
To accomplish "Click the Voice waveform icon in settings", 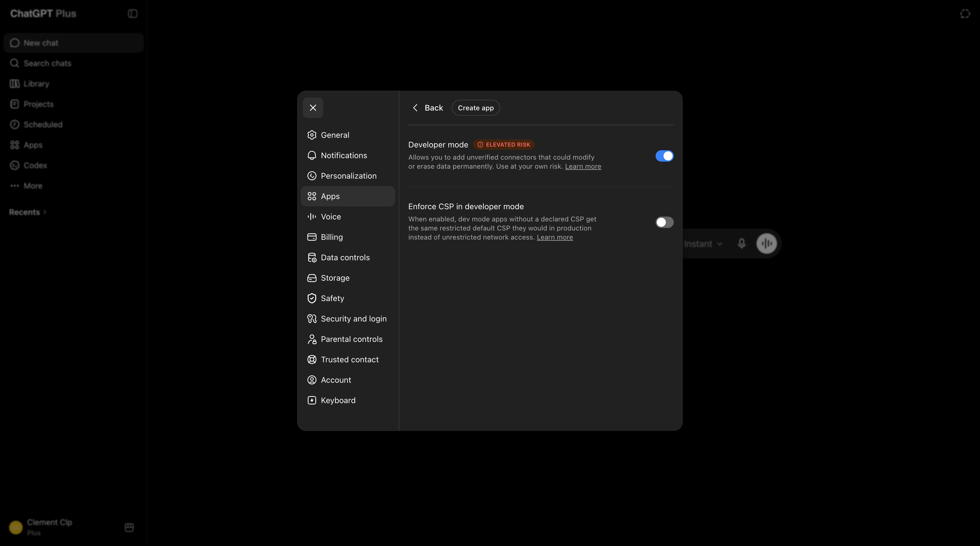I will point(312,217).
